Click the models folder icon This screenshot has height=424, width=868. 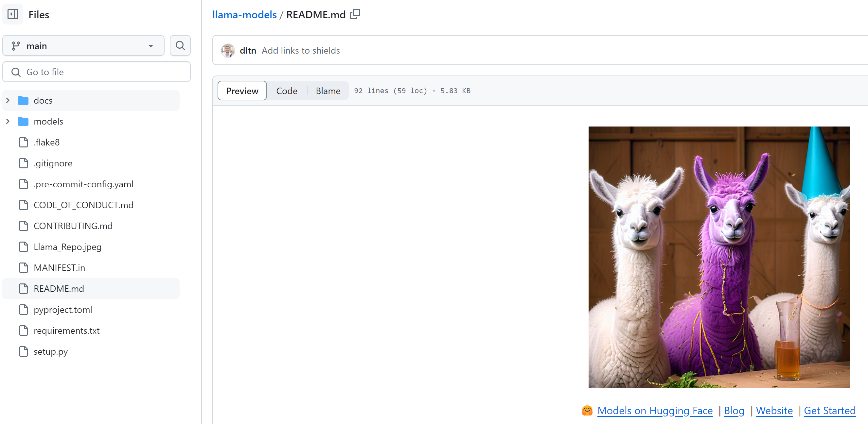[x=23, y=121]
